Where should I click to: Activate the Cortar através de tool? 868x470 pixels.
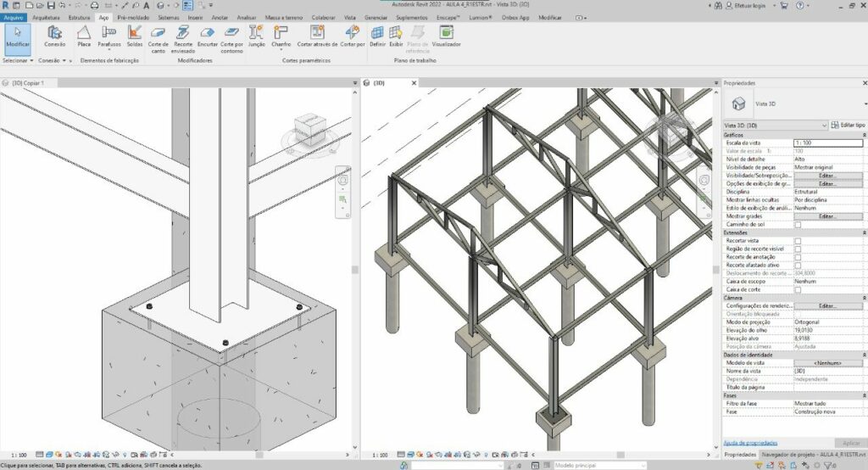317,36
